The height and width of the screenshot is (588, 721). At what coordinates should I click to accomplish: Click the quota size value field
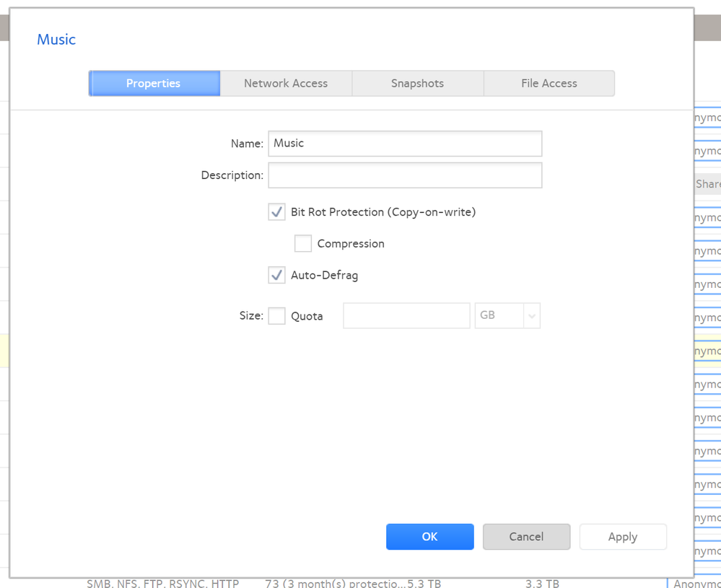click(406, 316)
